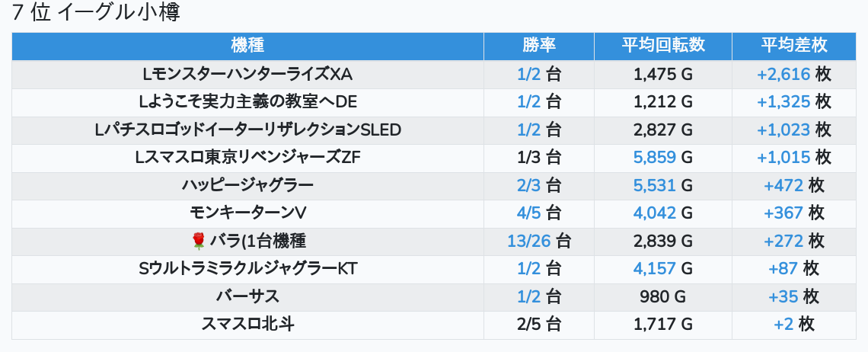Click the +2,616 average difference value

pos(783,74)
